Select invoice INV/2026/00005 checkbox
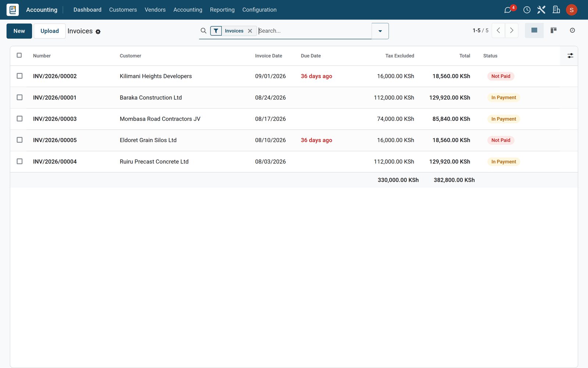Image resolution: width=588 pixels, height=368 pixels. 19,140
